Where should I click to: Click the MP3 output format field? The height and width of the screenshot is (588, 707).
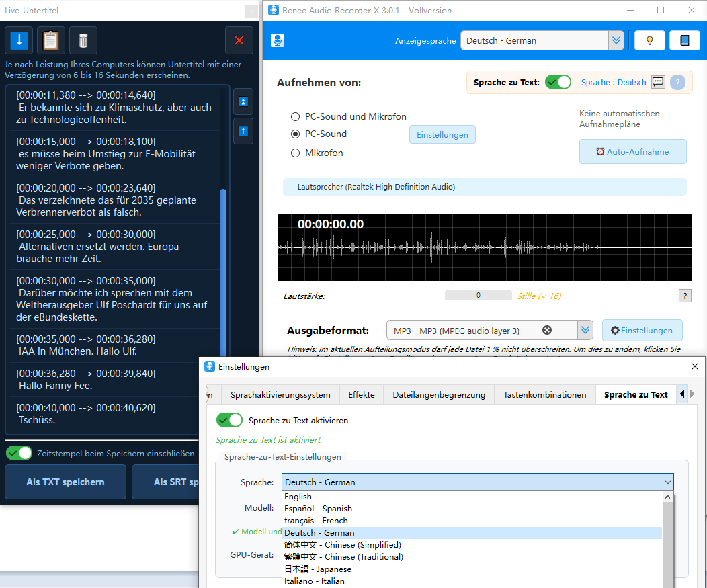point(482,330)
